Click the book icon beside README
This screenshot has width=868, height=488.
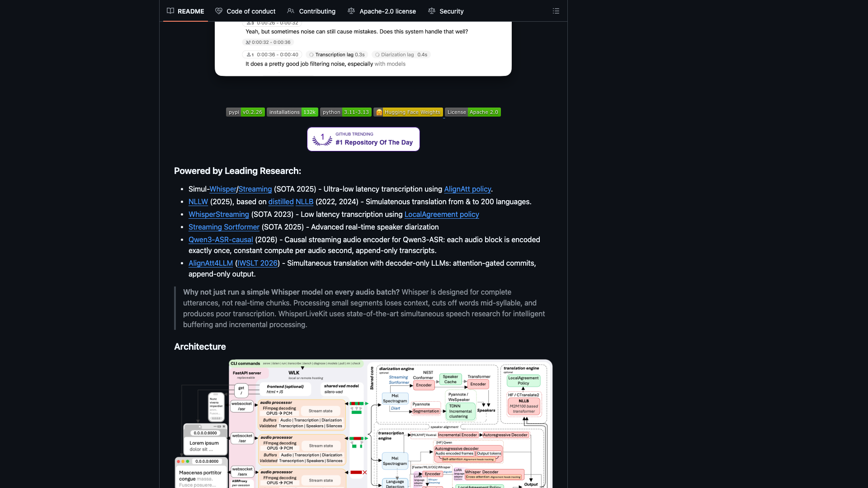(170, 11)
